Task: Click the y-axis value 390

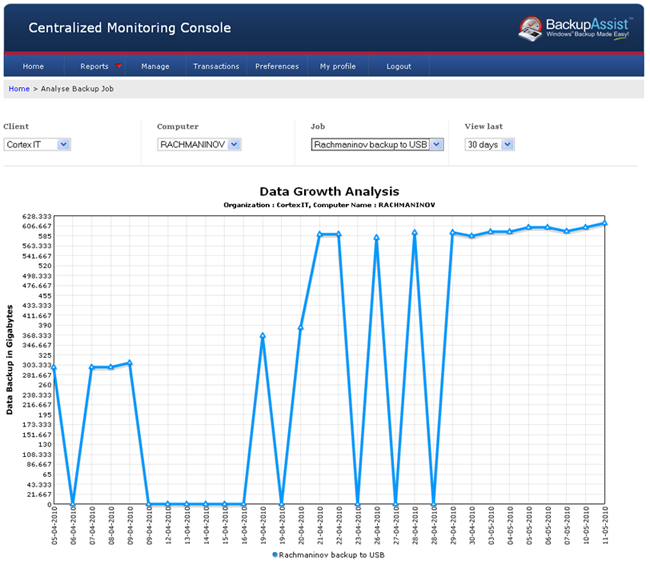Action: [x=45, y=325]
